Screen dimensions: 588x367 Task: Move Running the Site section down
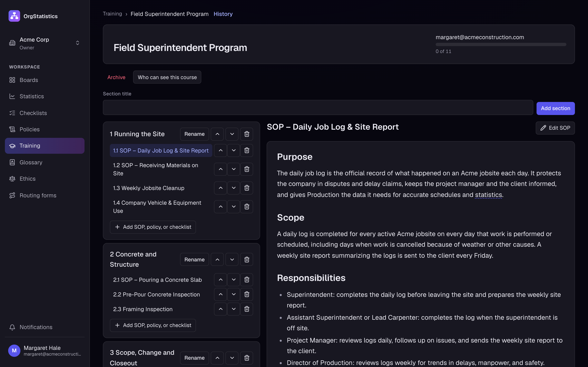click(232, 134)
